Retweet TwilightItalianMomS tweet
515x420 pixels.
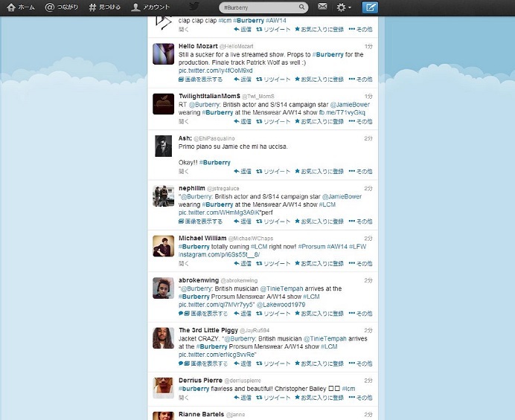tap(273, 121)
